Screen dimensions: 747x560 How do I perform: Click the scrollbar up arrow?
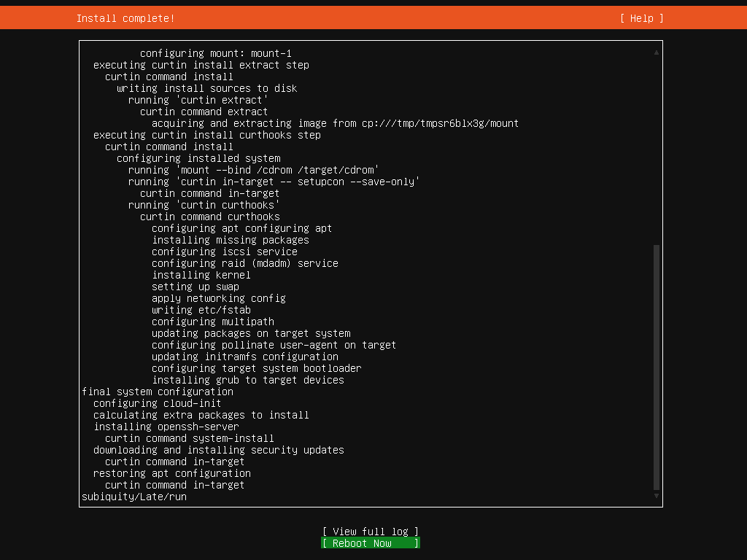pos(657,52)
